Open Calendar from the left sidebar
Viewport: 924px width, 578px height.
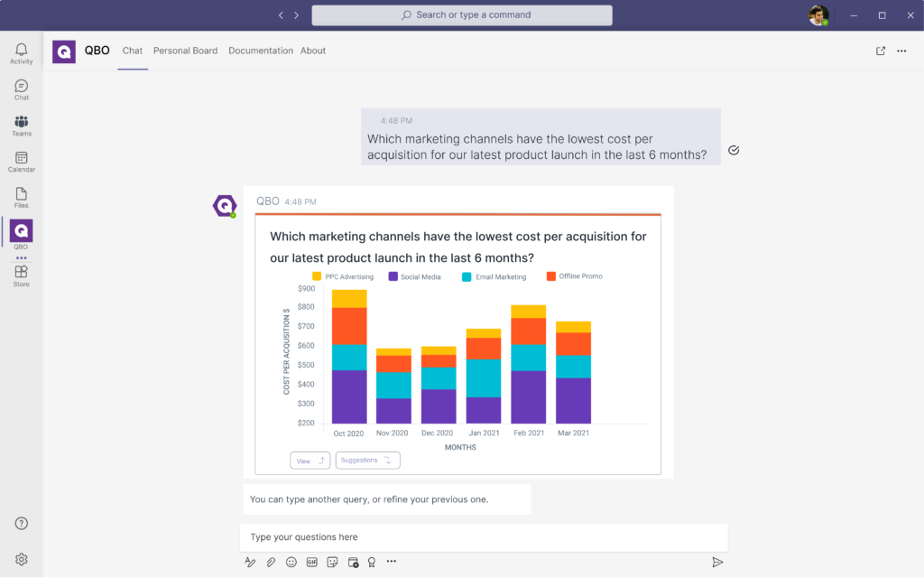[x=21, y=162]
